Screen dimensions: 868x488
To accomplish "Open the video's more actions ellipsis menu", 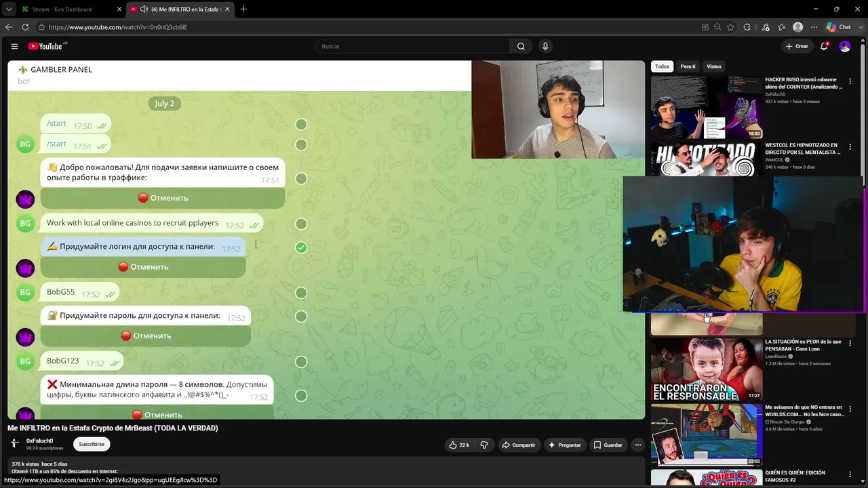I will pyautogui.click(x=637, y=445).
